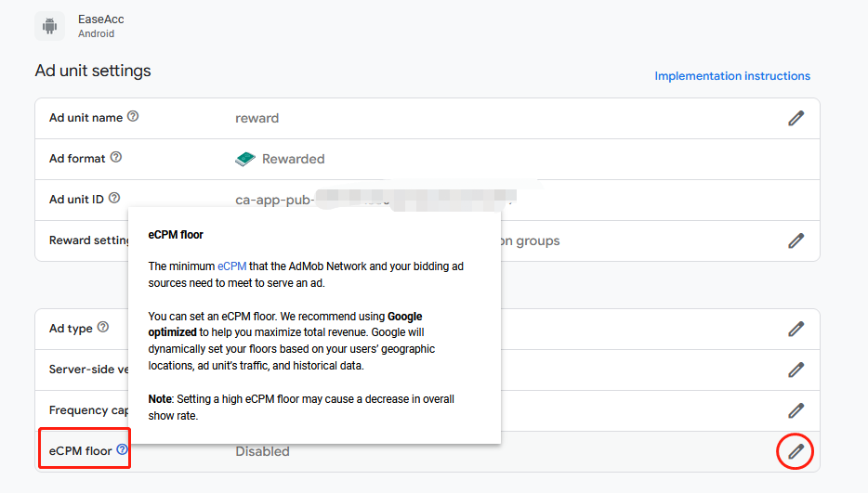Click help icon next to Ad unit name

click(x=133, y=116)
